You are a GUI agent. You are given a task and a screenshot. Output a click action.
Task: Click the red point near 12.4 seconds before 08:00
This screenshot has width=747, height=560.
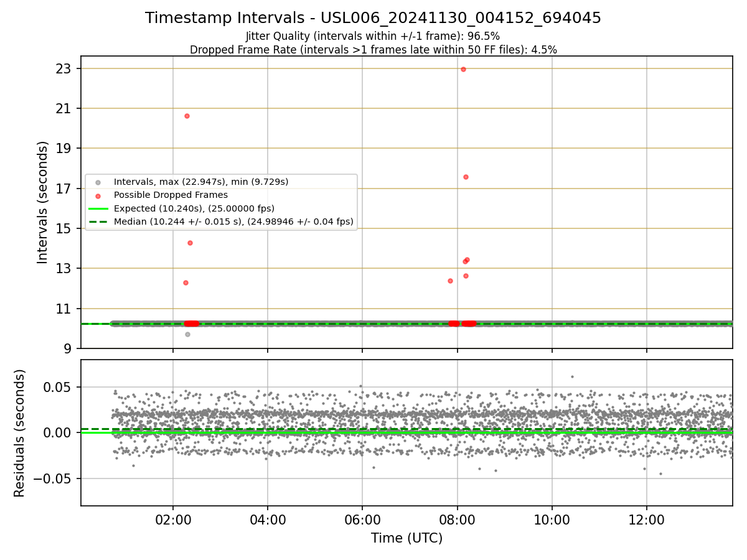point(450,281)
